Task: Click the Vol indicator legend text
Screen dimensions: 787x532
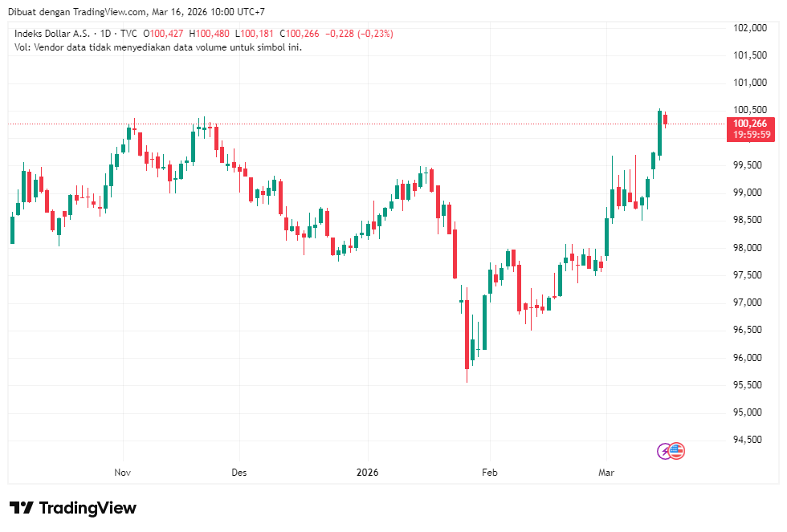Action: pos(158,47)
